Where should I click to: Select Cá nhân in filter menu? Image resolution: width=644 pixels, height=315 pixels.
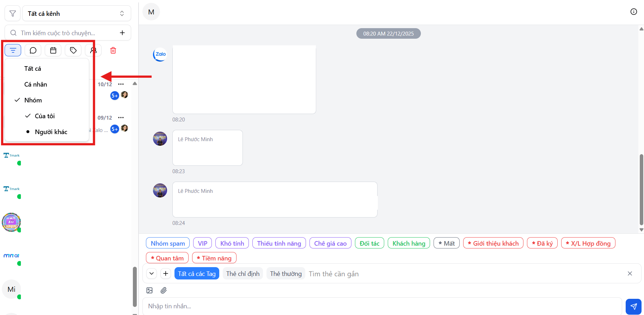coord(36,84)
